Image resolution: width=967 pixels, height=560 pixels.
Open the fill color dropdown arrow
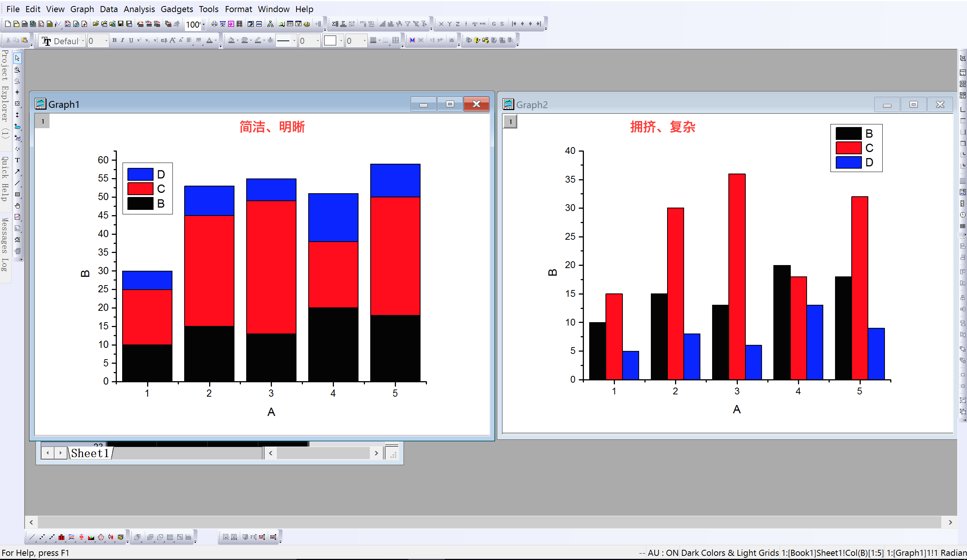tap(237, 41)
